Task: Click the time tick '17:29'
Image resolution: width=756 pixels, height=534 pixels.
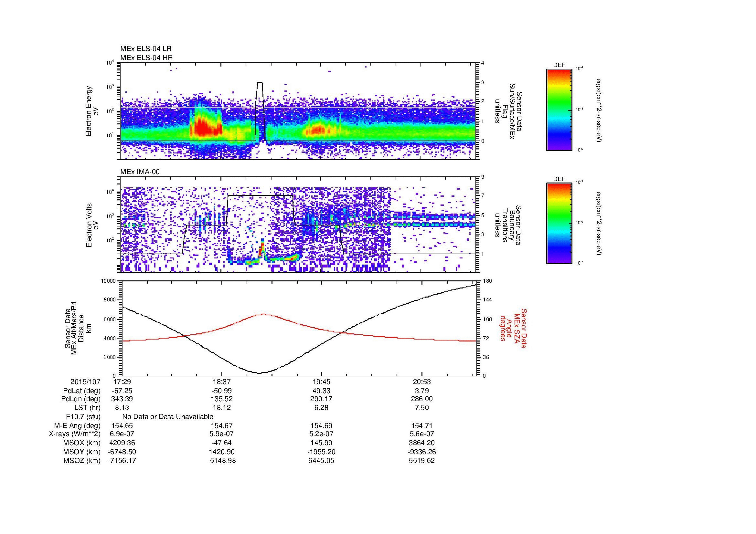Action: [x=122, y=382]
